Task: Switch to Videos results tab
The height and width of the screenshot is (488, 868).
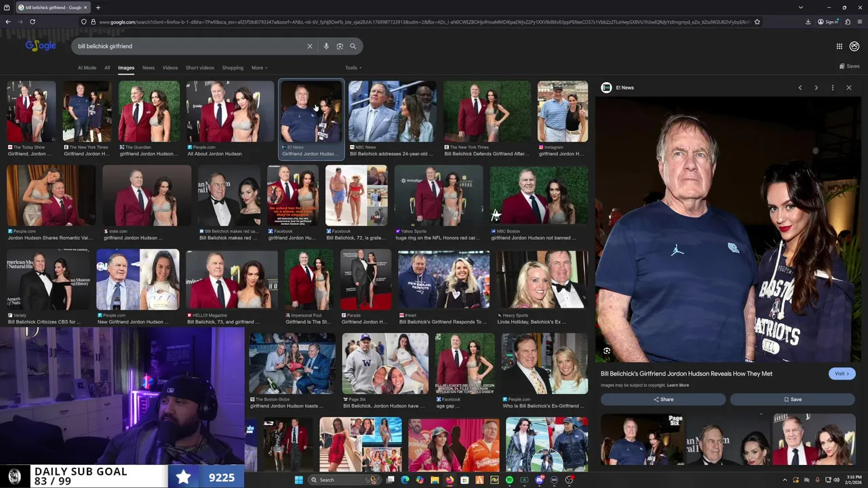Action: click(x=170, y=68)
